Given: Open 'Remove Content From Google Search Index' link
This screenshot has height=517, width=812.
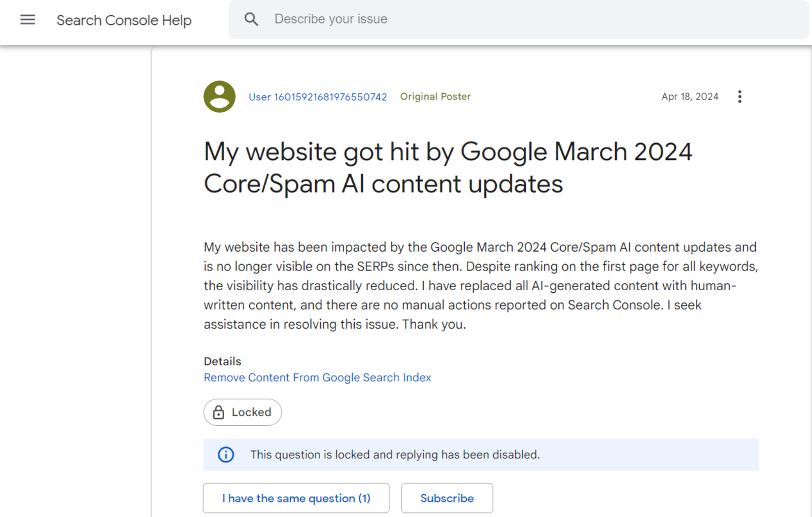Looking at the screenshot, I should pos(317,377).
